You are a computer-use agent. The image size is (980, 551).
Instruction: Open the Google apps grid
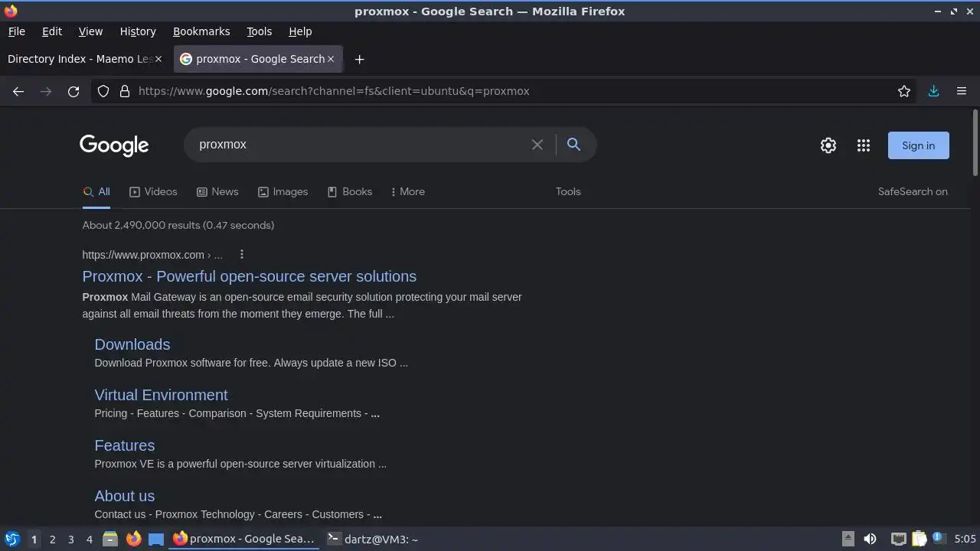click(864, 145)
